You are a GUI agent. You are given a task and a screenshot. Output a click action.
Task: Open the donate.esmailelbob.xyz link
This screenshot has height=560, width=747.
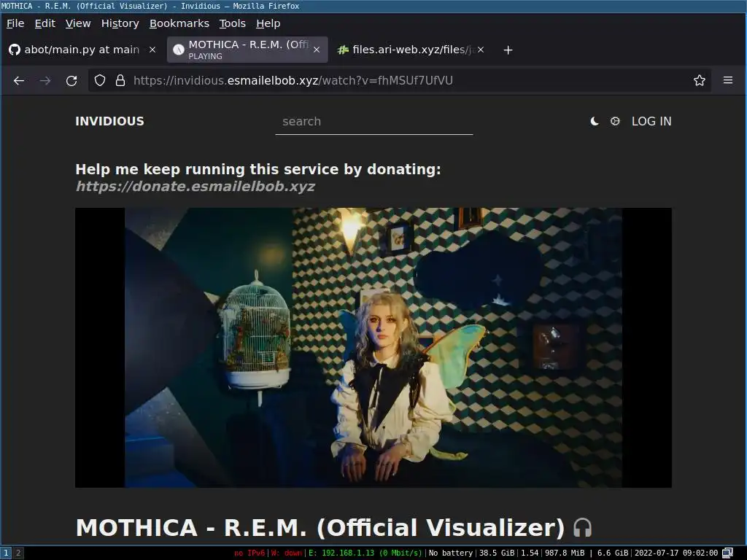coord(196,186)
